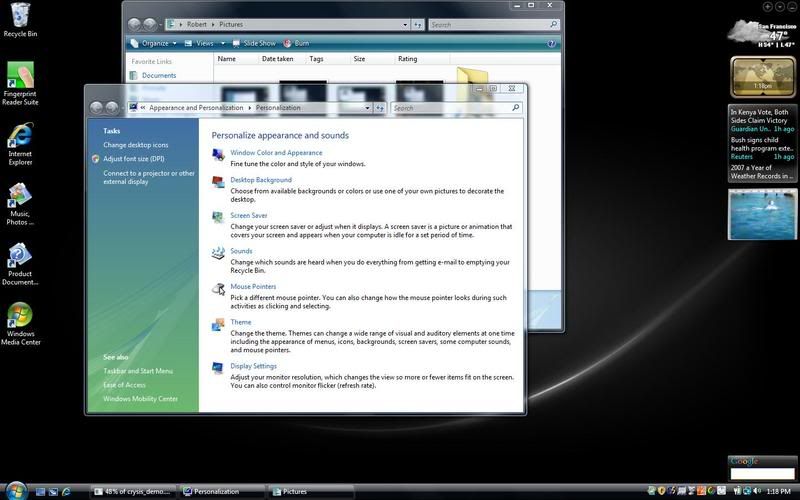Expand the Views dropdown arrow in Pictures window
Screen dimensions: 800x500
coord(222,43)
